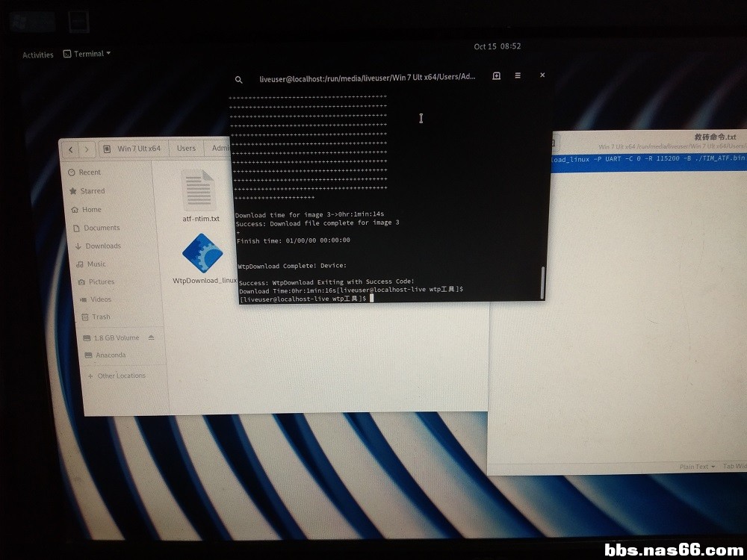Select the Users path segment

click(x=186, y=148)
